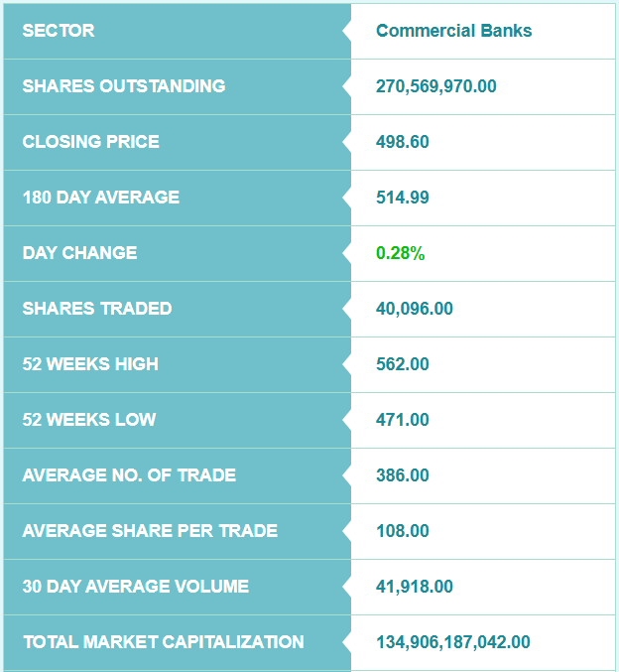Click the AVERAGE SHARE PER TRADE label
619x672 pixels.
[x=150, y=531]
